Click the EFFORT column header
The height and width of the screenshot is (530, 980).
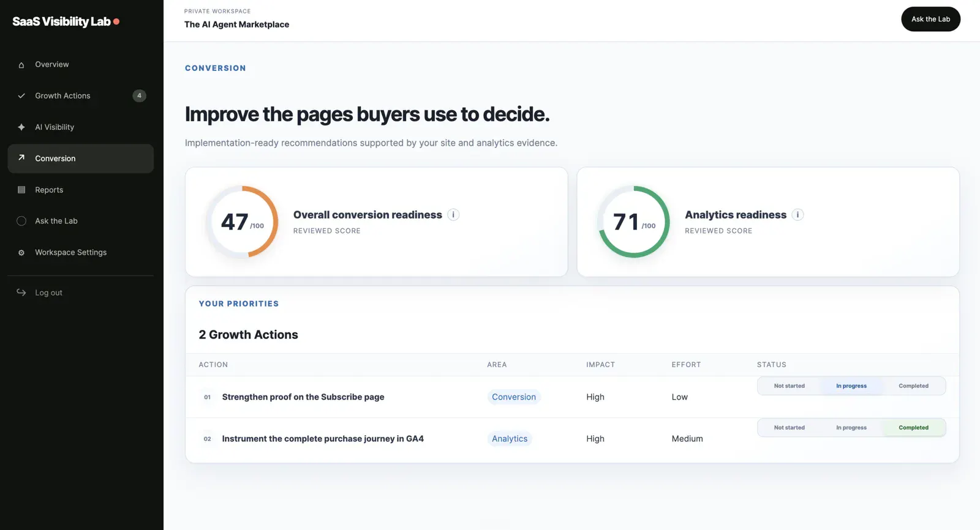686,365
